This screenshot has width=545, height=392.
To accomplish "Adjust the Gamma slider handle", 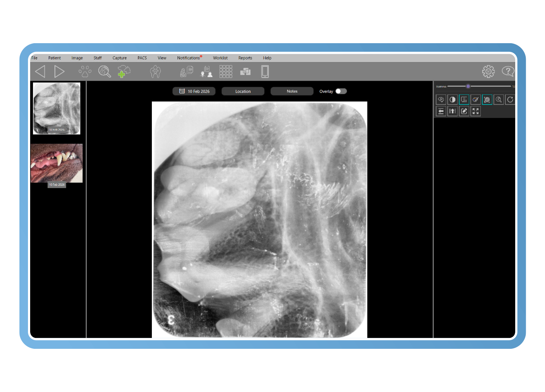I will [468, 86].
